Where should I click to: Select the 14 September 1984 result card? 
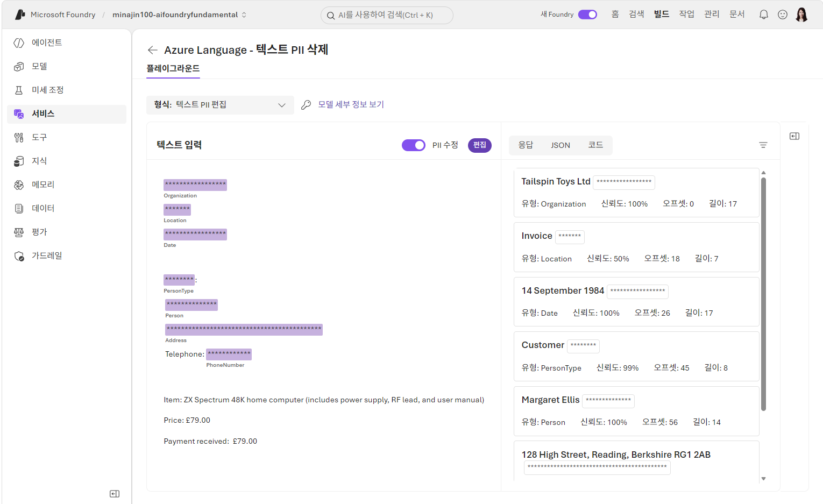636,302
